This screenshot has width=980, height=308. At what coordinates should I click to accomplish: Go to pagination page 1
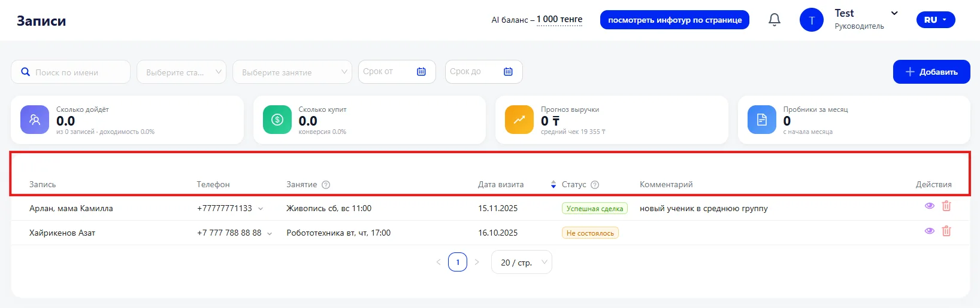tap(458, 262)
